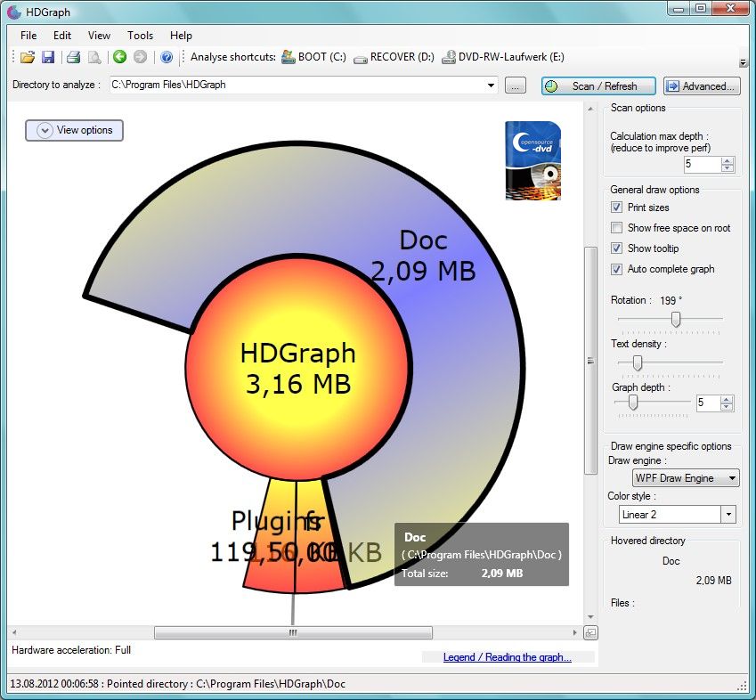This screenshot has height=700, width=756.
Task: Open the Color style dropdown
Action: click(677, 515)
